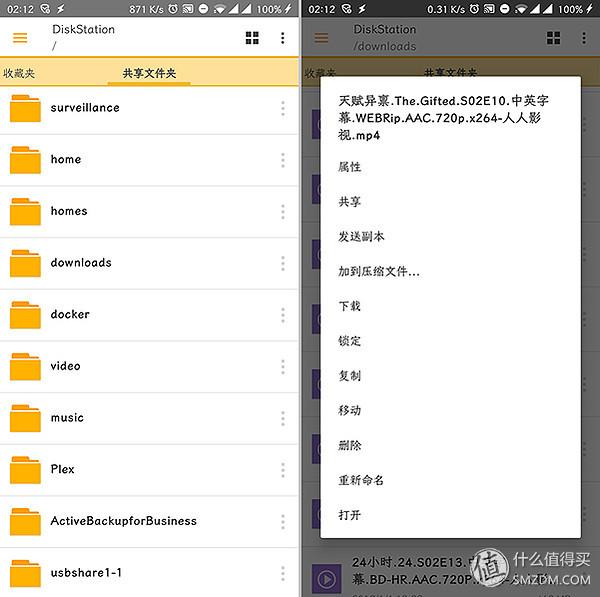Play the 24小时.24.S02E13 video file icon

[326, 579]
